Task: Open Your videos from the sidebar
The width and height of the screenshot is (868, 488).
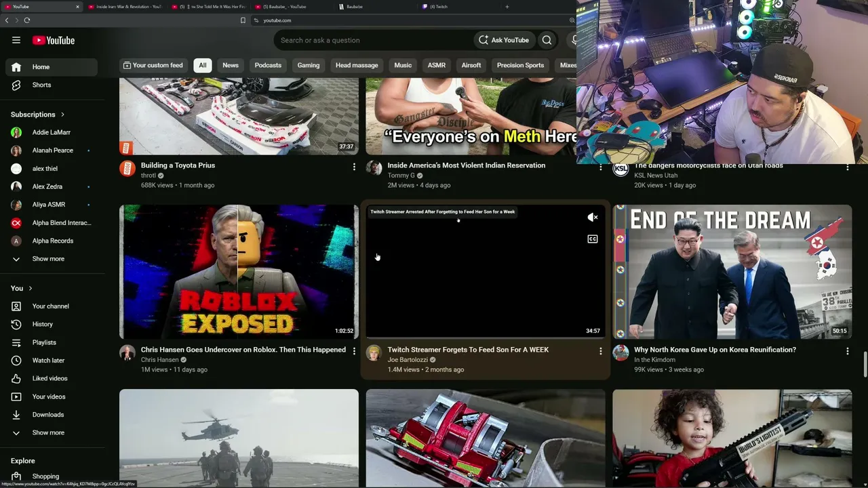Action: 52,396
